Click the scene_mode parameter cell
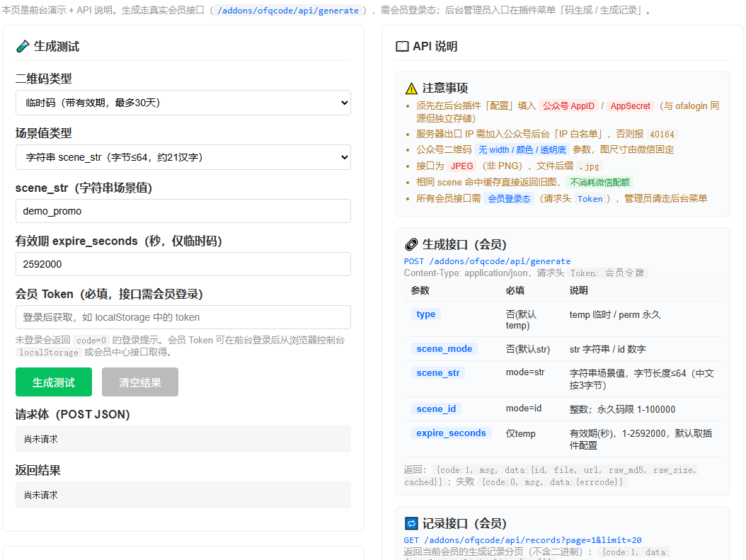 (444, 349)
